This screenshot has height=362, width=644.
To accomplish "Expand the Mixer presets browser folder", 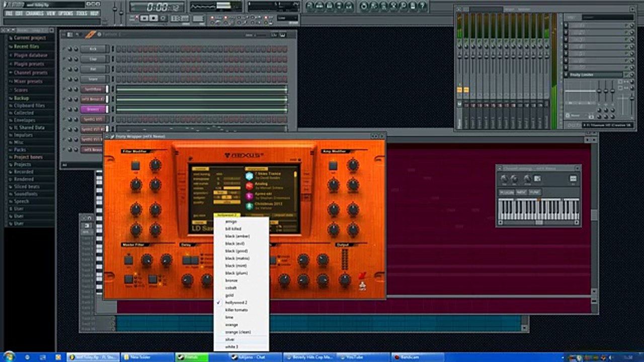I will 28,81.
